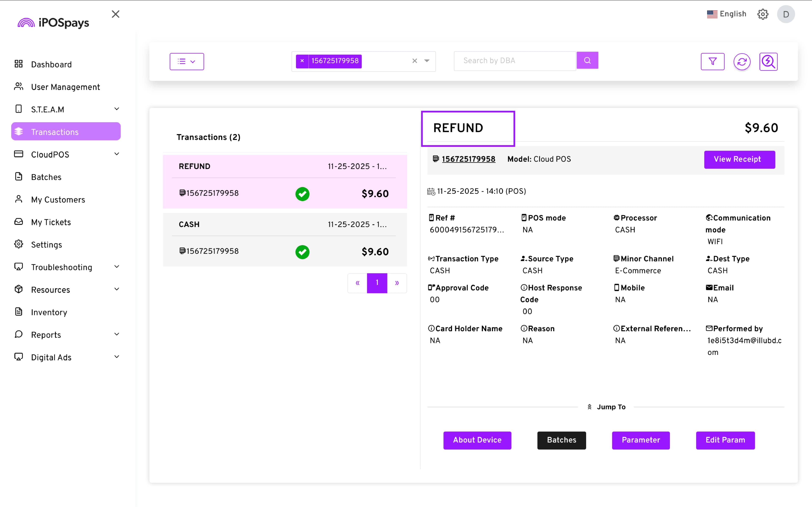Close the sidebar with X icon
This screenshot has height=507, width=812.
[x=115, y=14]
